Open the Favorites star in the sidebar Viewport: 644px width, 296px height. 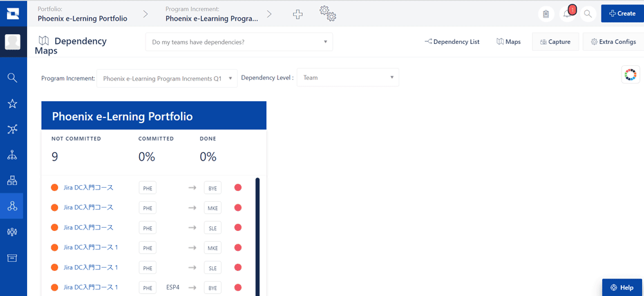click(12, 104)
